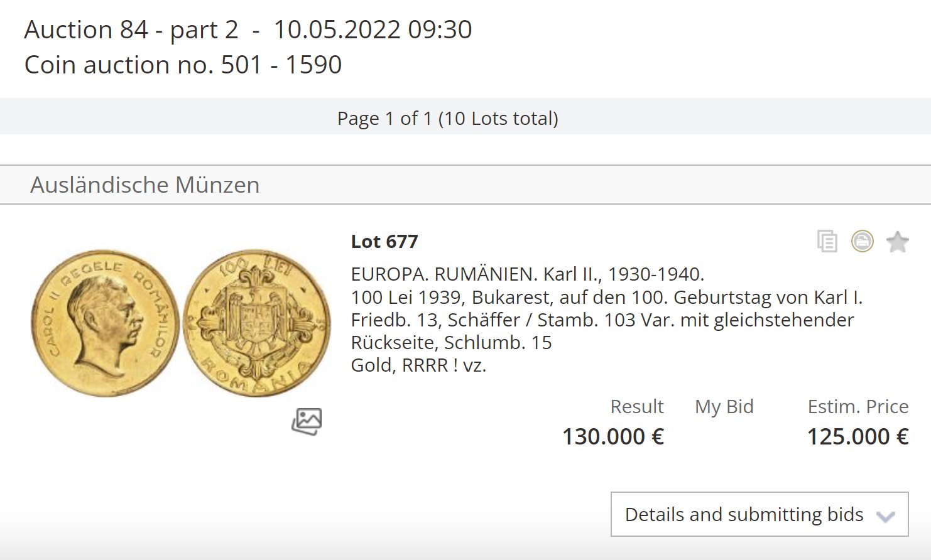Click the EUROPA. RUMÄNIEN. Karl II. description line
This screenshot has height=560, width=931.
527,274
